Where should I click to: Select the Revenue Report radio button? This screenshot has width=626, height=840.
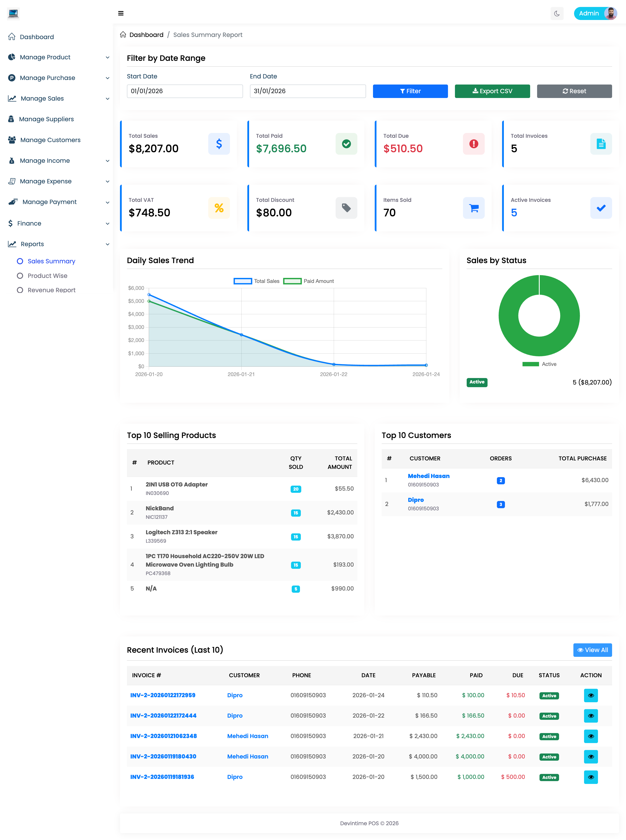click(x=20, y=290)
